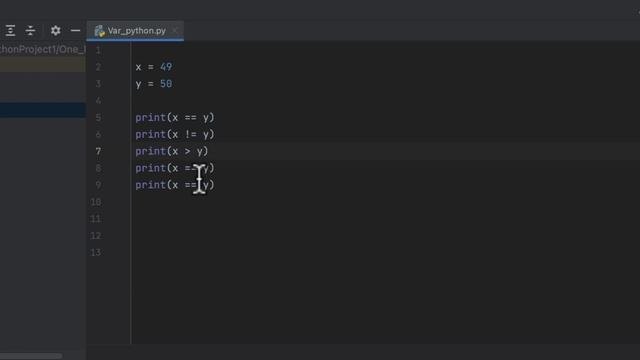Hide the project panel with minus icon
Viewport: 640px width, 360px height.
76,31
